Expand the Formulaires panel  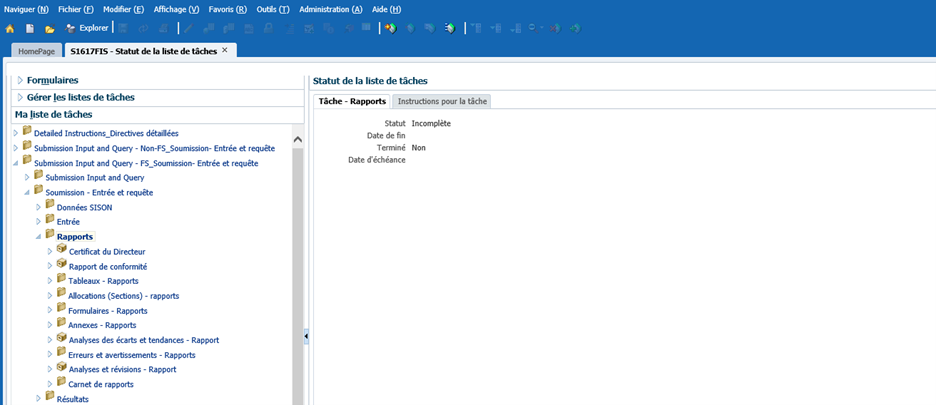tap(20, 80)
